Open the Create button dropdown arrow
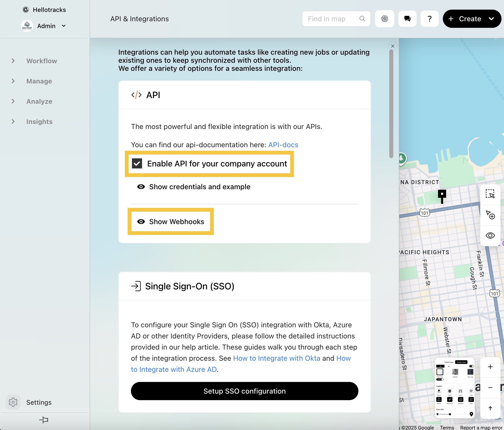Image resolution: width=504 pixels, height=430 pixels. point(491,19)
